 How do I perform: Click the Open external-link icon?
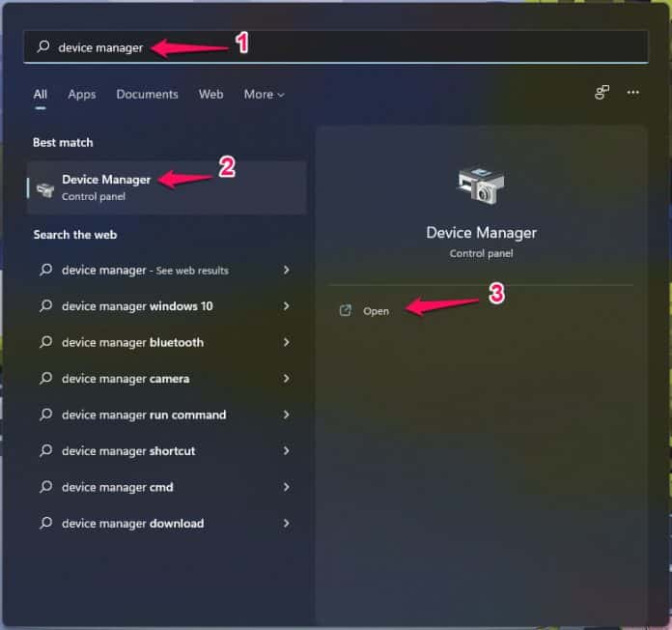pyautogui.click(x=346, y=310)
